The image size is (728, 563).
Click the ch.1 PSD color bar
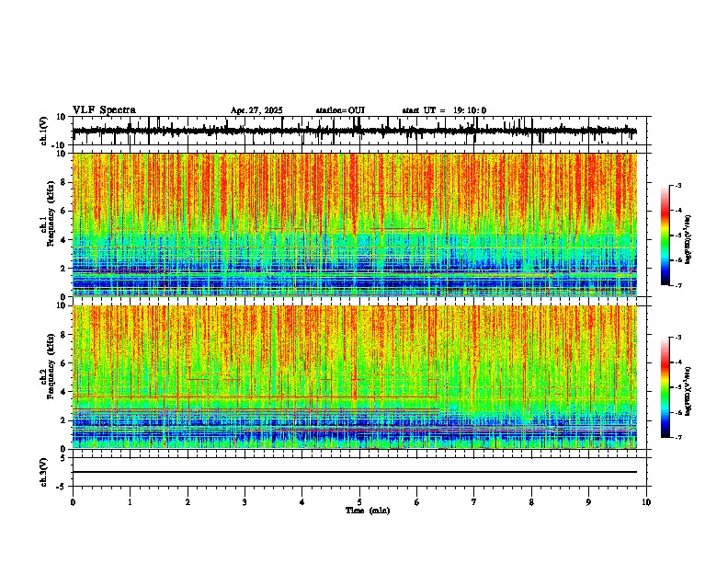click(665, 236)
